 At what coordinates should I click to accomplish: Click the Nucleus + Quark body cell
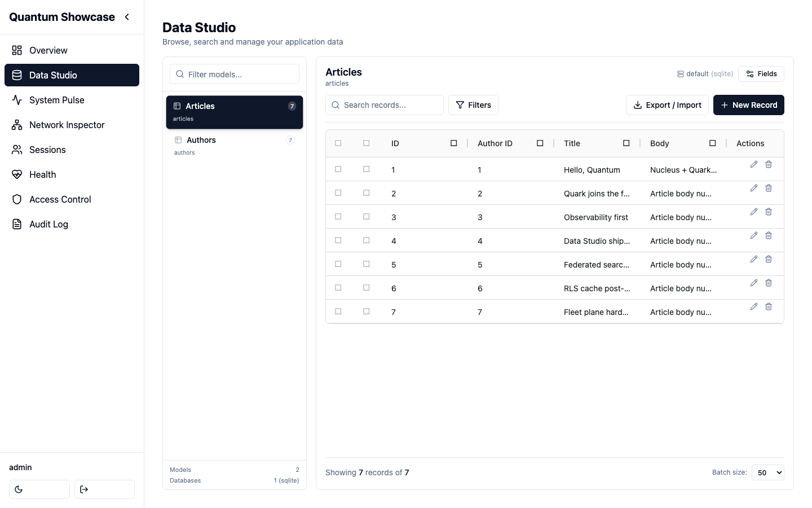tap(683, 170)
